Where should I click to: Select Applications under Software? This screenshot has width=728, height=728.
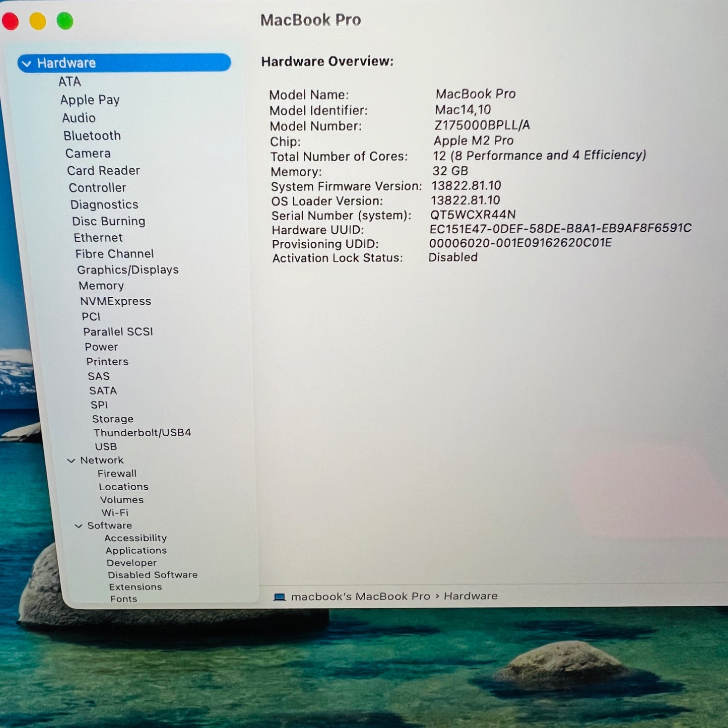point(136,551)
